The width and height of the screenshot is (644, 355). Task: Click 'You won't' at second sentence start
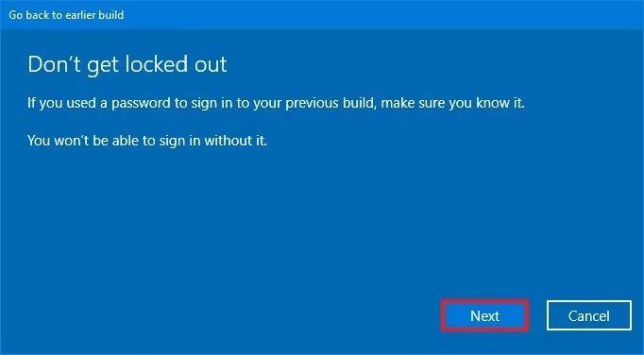pyautogui.click(x=55, y=141)
